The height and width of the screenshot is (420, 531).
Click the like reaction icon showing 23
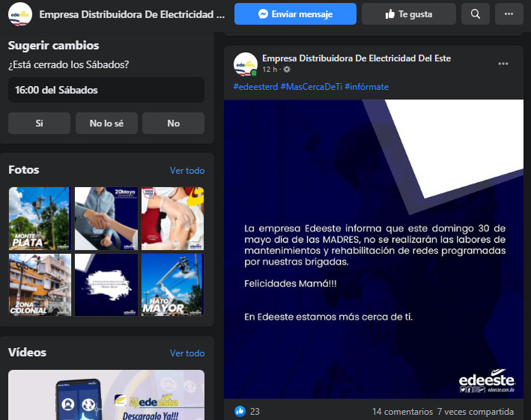(x=240, y=411)
